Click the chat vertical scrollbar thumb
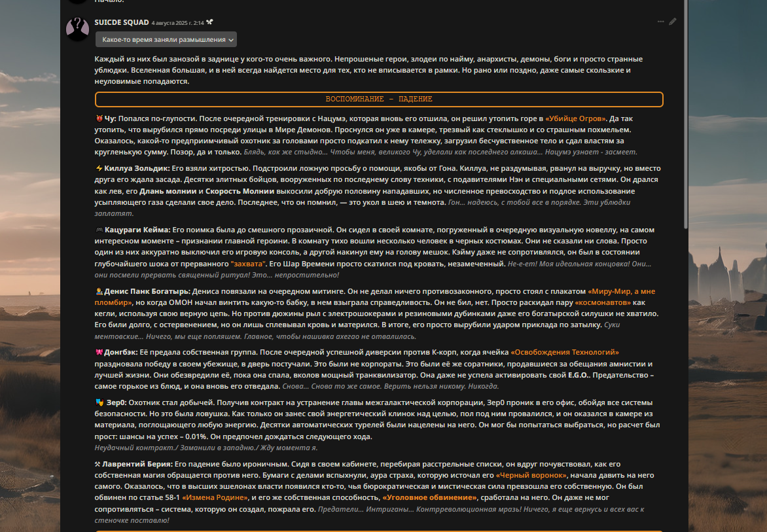767x532 pixels. (x=686, y=113)
